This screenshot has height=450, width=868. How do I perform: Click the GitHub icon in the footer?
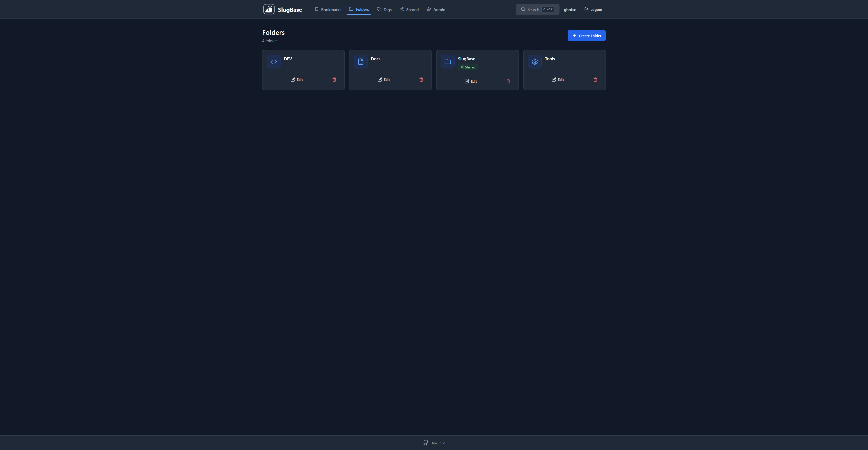[x=425, y=443]
